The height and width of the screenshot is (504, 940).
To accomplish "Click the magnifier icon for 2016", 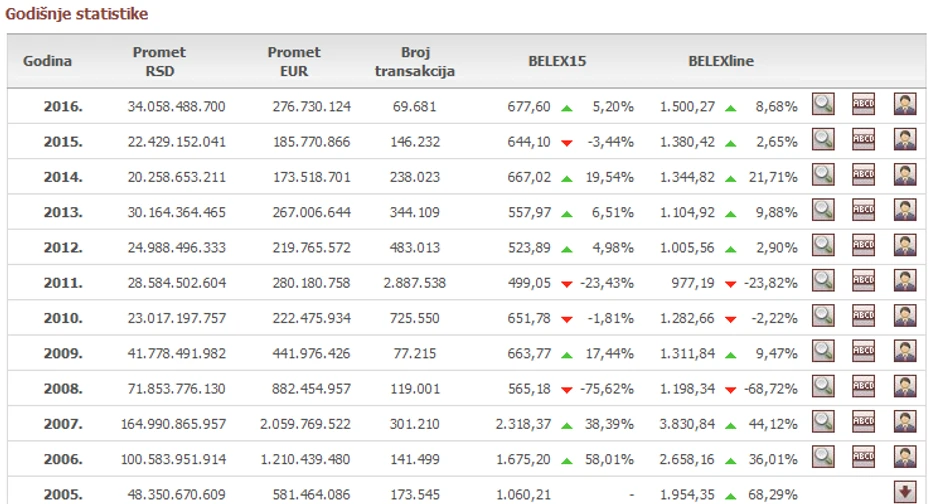I will pos(823,105).
